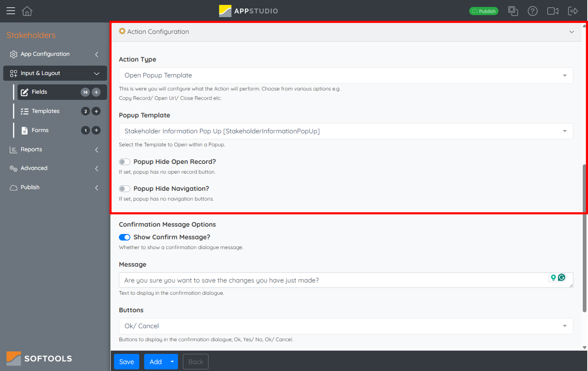This screenshot has width=588, height=371.
Task: Click 'Select the Template to Open within a Popup.'
Action: tap(172, 145)
